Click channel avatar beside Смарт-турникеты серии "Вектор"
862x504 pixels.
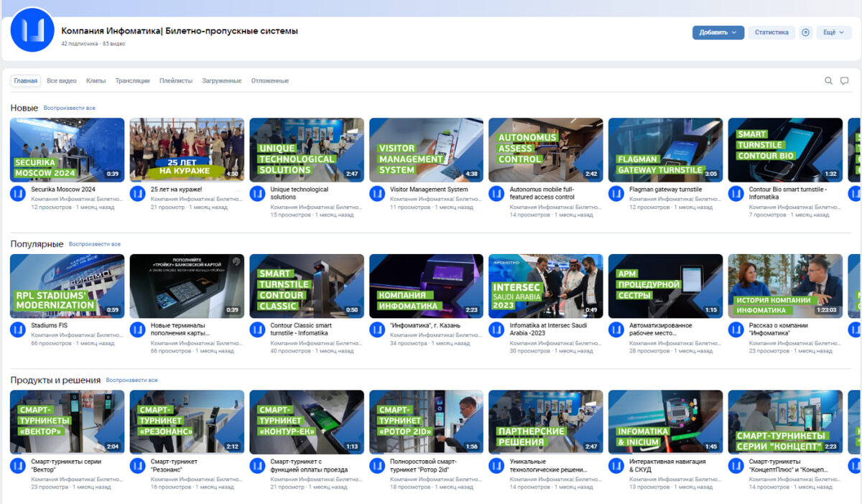pyautogui.click(x=18, y=466)
